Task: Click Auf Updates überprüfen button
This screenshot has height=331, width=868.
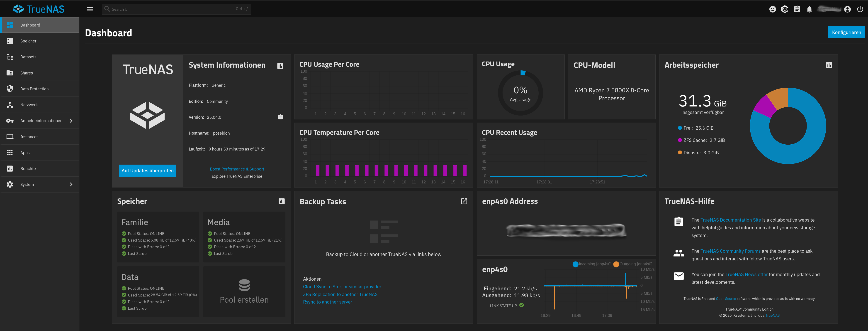Action: click(x=148, y=170)
